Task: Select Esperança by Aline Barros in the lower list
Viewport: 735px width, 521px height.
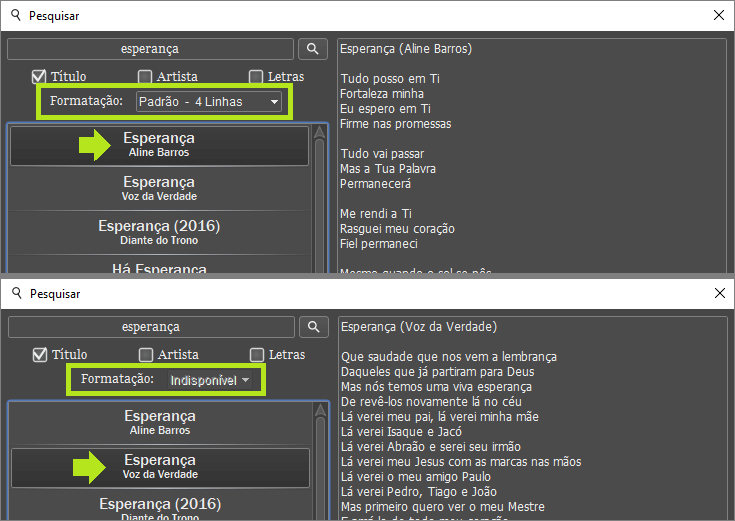Action: click(159, 422)
